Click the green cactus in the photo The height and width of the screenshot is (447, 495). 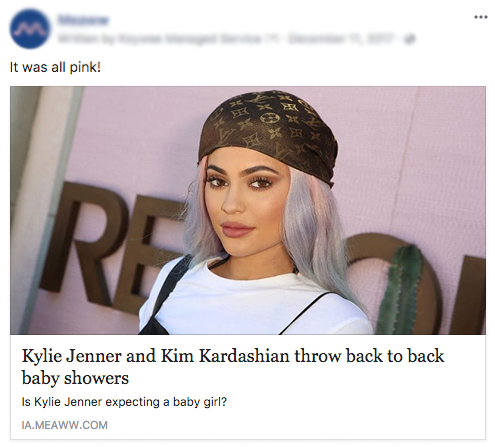pyautogui.click(x=401, y=290)
